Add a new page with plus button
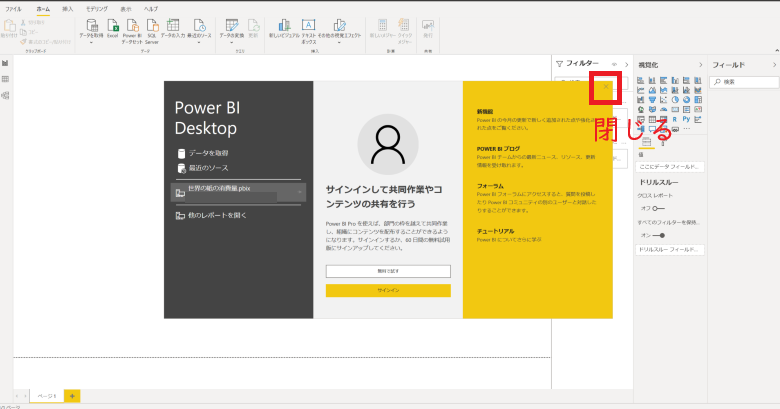The height and width of the screenshot is (409, 780). point(72,396)
